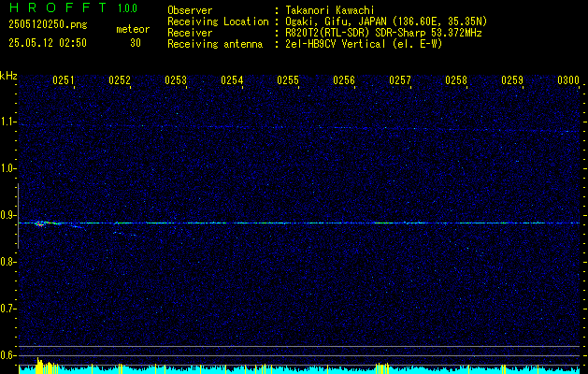The image size is (588, 374).
Task: Click the HROFFT program title text
Action: click(58, 7)
